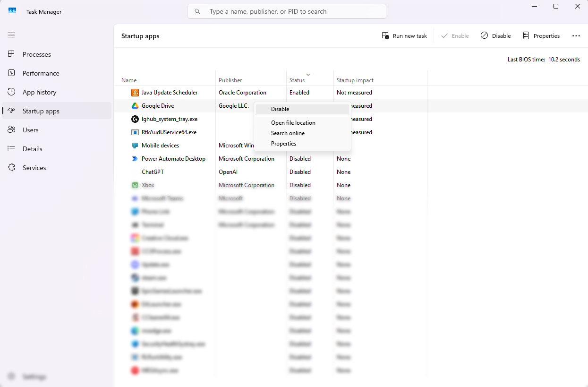The width and height of the screenshot is (588, 387).
Task: Choose Disable in the context menu
Action: coord(302,109)
